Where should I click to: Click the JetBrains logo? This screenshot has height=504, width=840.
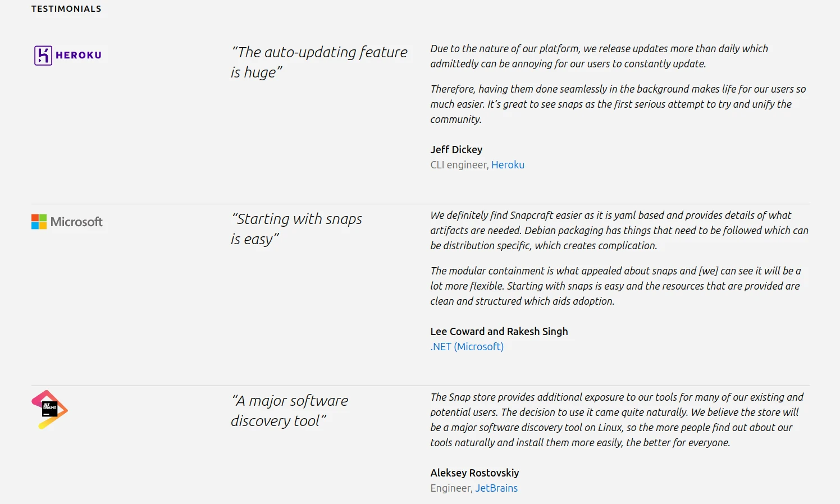[49, 410]
